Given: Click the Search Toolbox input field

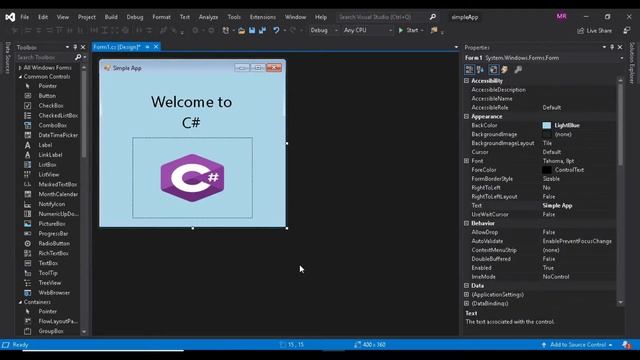Looking at the screenshot, I should 45,57.
